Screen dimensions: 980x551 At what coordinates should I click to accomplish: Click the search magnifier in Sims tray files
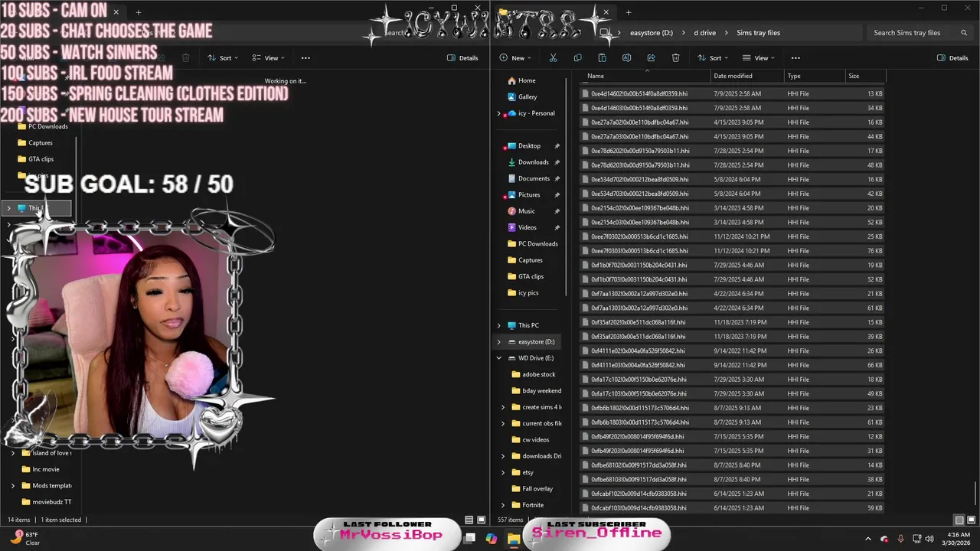[x=964, y=33]
